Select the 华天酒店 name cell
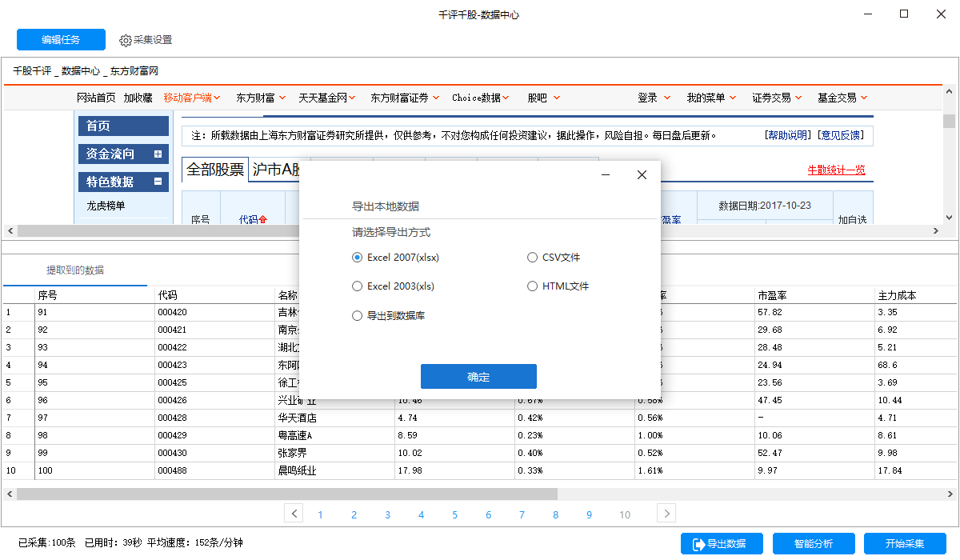 pyautogui.click(x=335, y=418)
